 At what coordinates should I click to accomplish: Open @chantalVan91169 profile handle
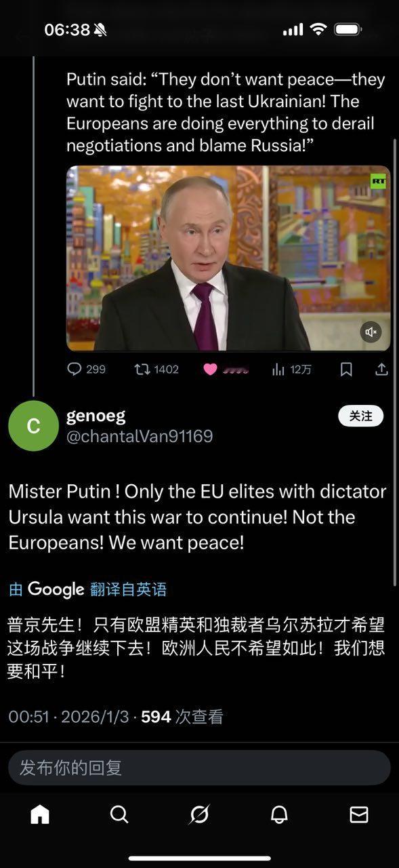(x=140, y=436)
